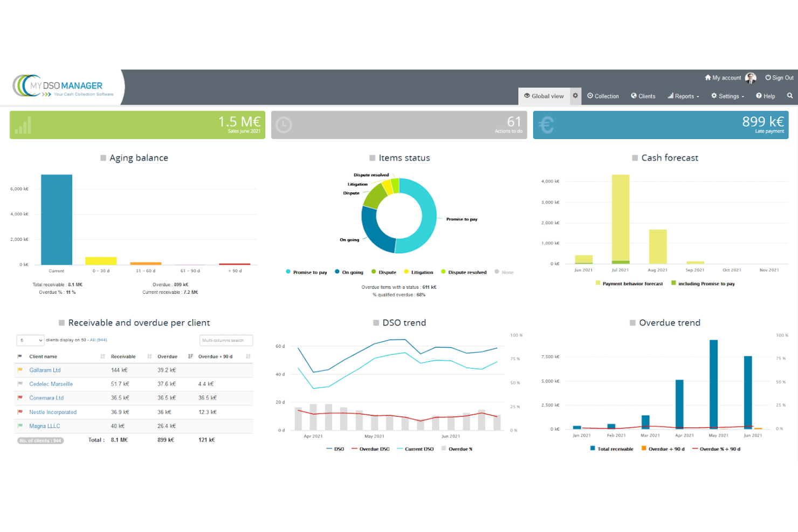This screenshot has width=798, height=532.
Task: Toggle DSO series in DSO trend legend
Action: (335, 449)
